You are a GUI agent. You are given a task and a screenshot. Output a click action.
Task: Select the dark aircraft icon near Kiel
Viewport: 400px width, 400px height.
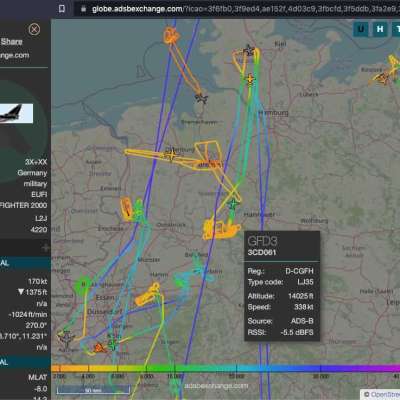pyautogui.click(x=249, y=51)
